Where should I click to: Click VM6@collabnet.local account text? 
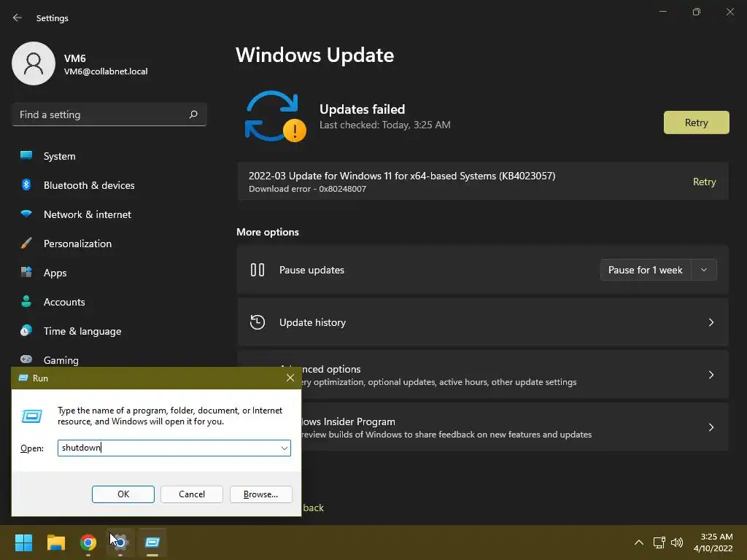106,71
